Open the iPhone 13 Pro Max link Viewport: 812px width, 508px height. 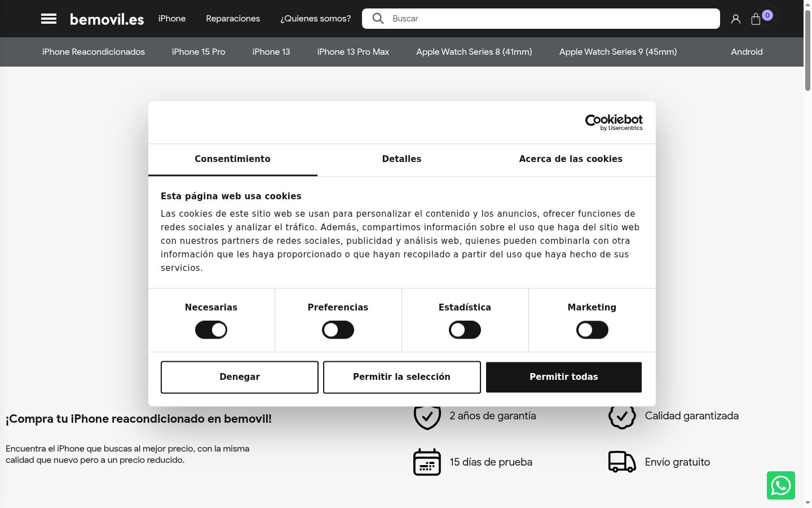(353, 52)
